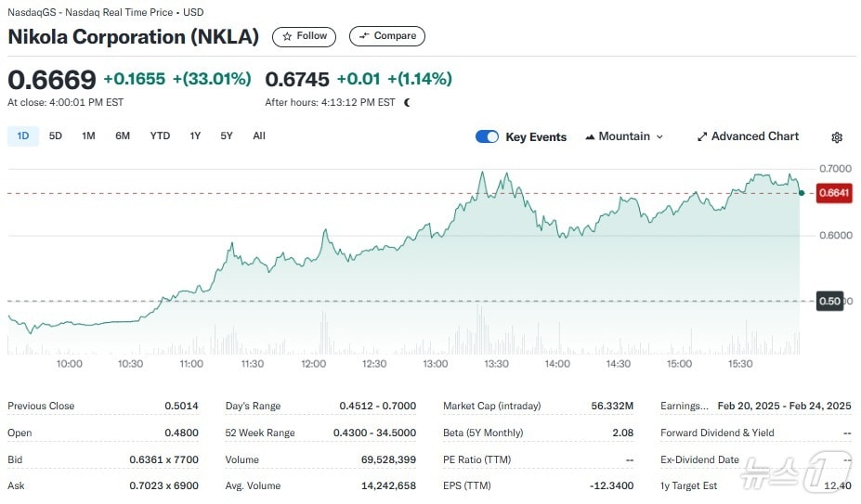Click the after-hours moon icon
The width and height of the screenshot is (861, 504).
click(407, 102)
